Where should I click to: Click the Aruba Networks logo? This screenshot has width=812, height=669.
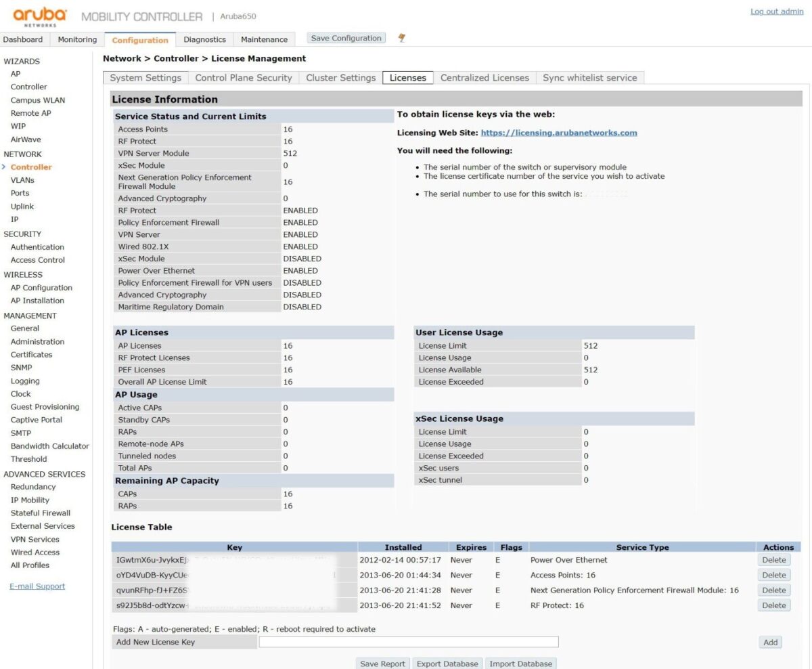pos(39,16)
